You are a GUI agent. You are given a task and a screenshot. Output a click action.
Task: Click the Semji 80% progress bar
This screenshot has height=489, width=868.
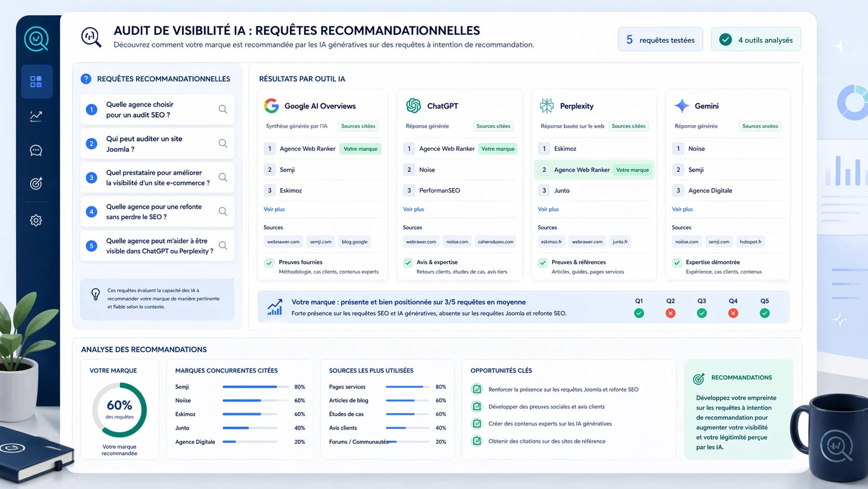[255, 387]
